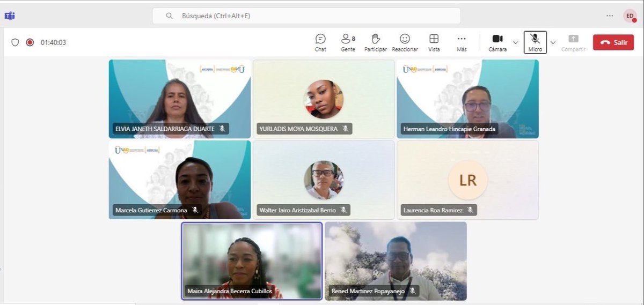Screen dimensions: 644x305
Task: Expand microphone options dropdown arrow
Action: 553,42
